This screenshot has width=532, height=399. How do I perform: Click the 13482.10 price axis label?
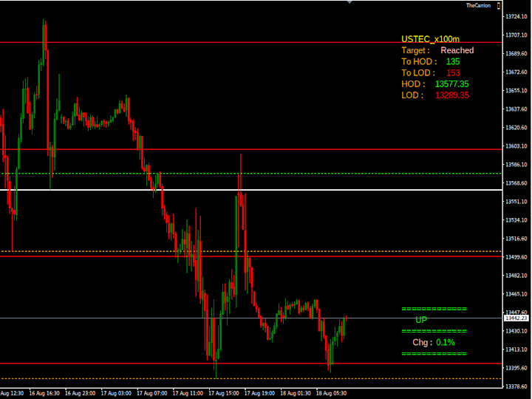tap(516, 276)
